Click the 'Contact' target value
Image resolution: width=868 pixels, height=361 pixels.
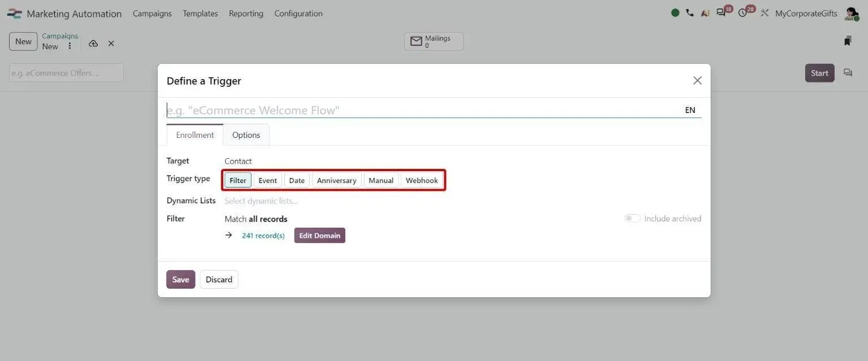coord(238,161)
